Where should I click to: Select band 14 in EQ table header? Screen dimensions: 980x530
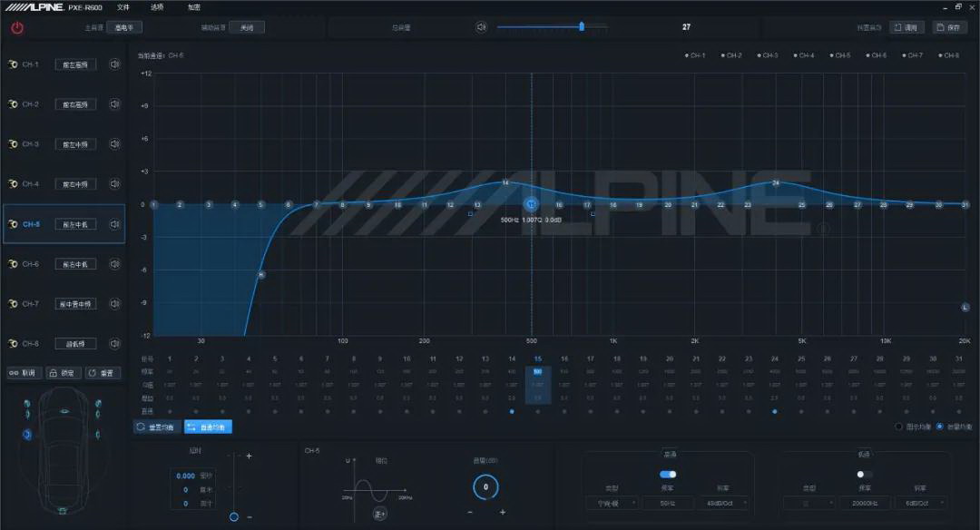point(512,358)
